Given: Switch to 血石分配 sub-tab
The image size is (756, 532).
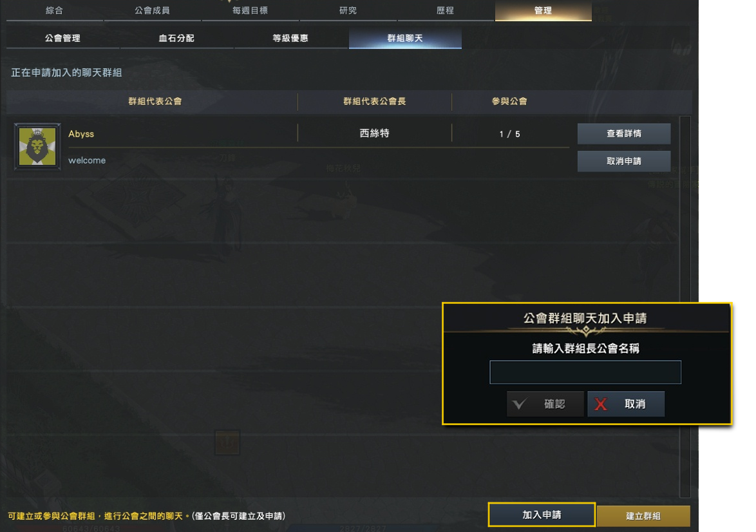Looking at the screenshot, I should point(177,38).
